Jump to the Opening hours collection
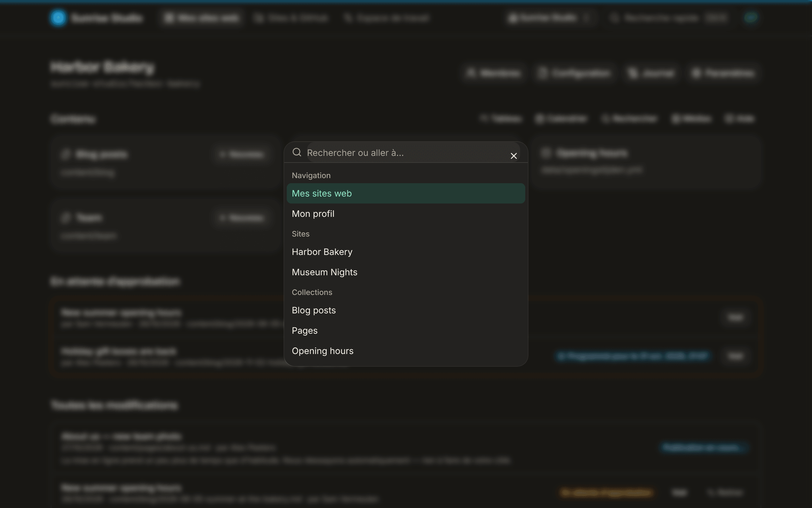This screenshot has width=812, height=508. 406,351
